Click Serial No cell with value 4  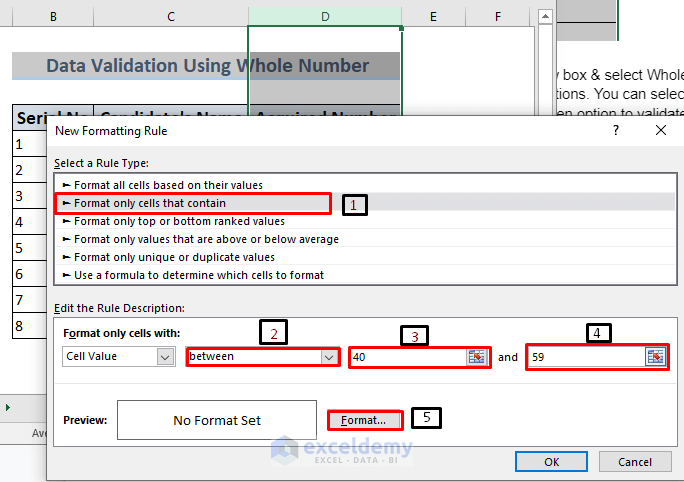[30, 222]
